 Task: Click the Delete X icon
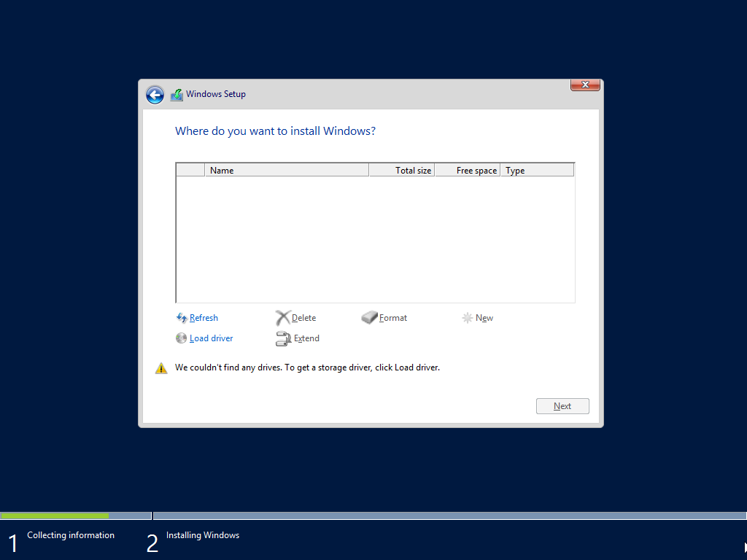coord(283,318)
